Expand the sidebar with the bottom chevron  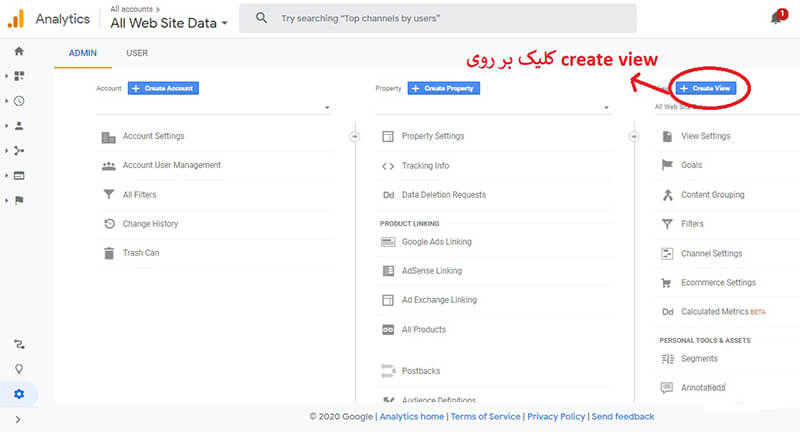[19, 420]
